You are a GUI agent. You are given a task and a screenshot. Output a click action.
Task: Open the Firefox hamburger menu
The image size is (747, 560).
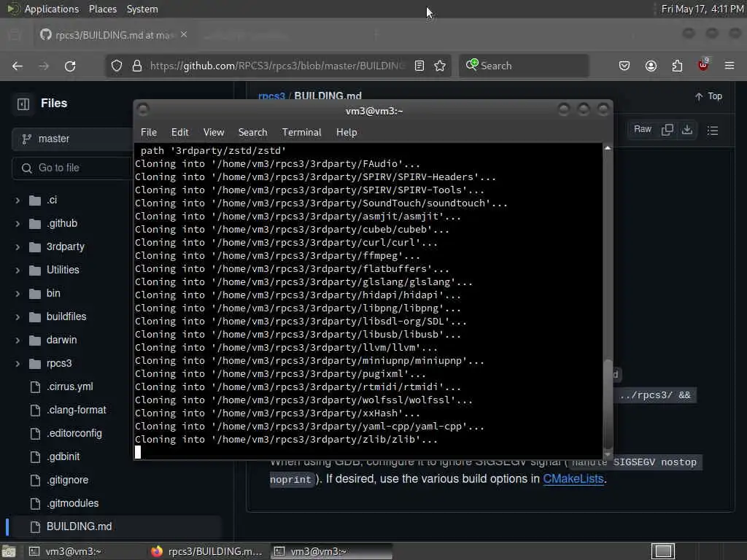coord(729,66)
